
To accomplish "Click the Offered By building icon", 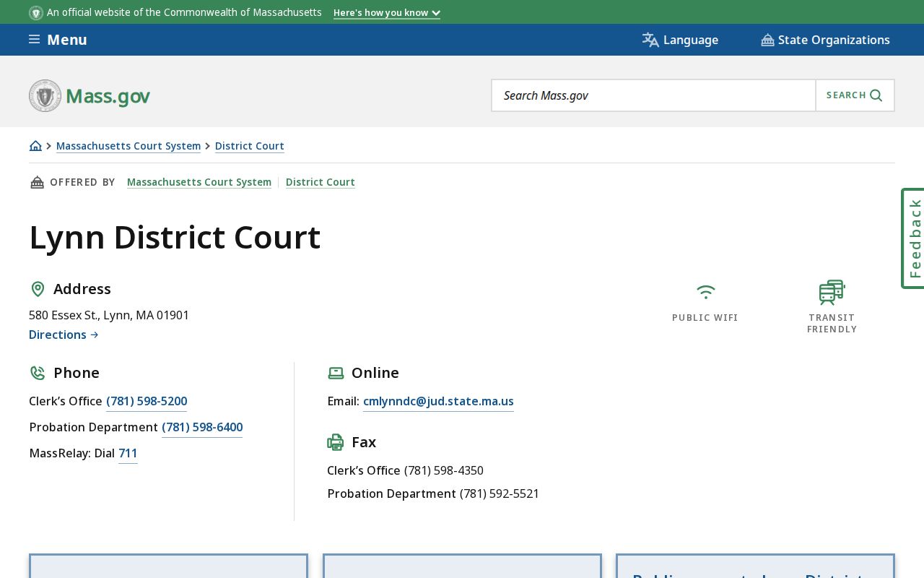I will [x=37, y=182].
